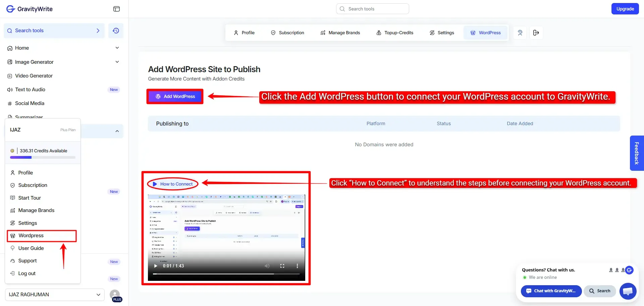Viewport: 644px width, 306px height.
Task: Select the WordPress tab
Action: (485, 33)
